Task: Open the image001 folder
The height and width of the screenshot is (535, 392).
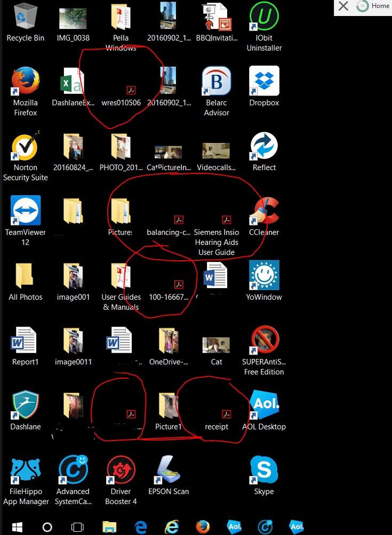Action: pos(73,276)
